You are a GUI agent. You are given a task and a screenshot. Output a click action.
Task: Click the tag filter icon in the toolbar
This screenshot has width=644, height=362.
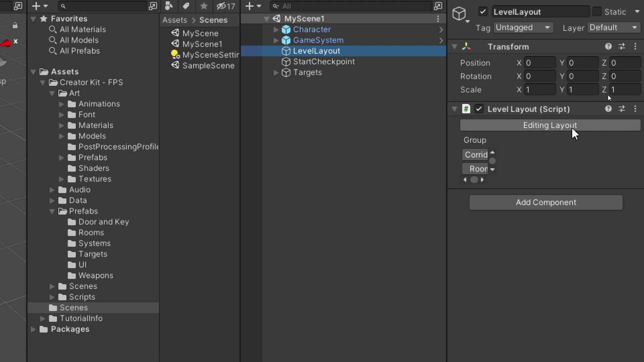[x=186, y=6]
